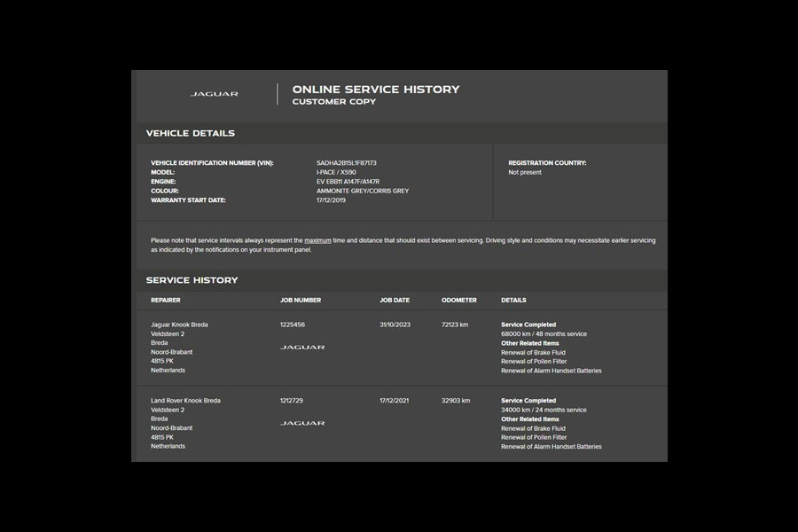Click Veldsteen 2 under Jaguar Knook Breda

coord(168,334)
